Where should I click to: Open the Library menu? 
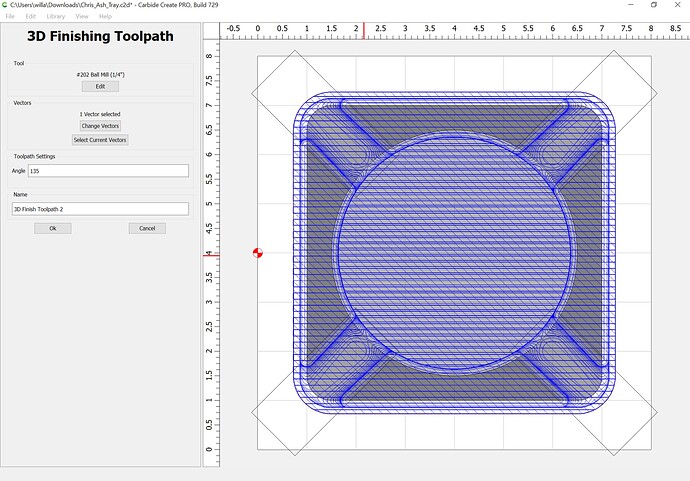(x=56, y=17)
